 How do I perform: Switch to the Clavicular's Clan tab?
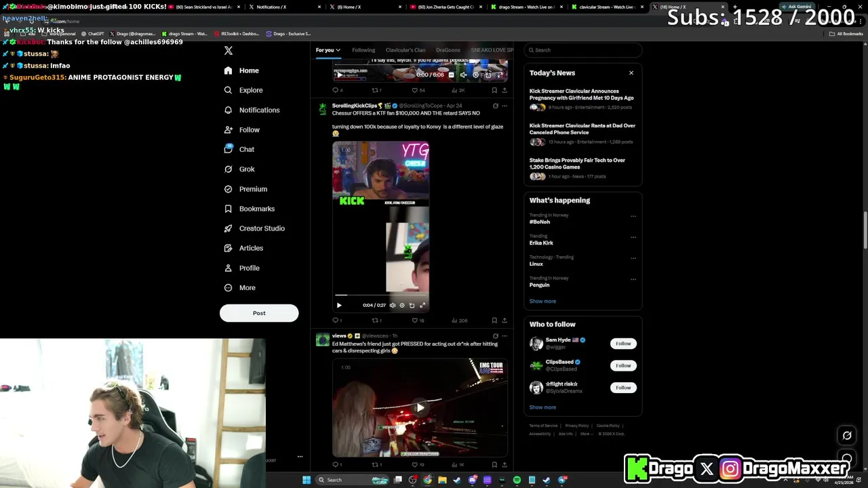(406, 50)
